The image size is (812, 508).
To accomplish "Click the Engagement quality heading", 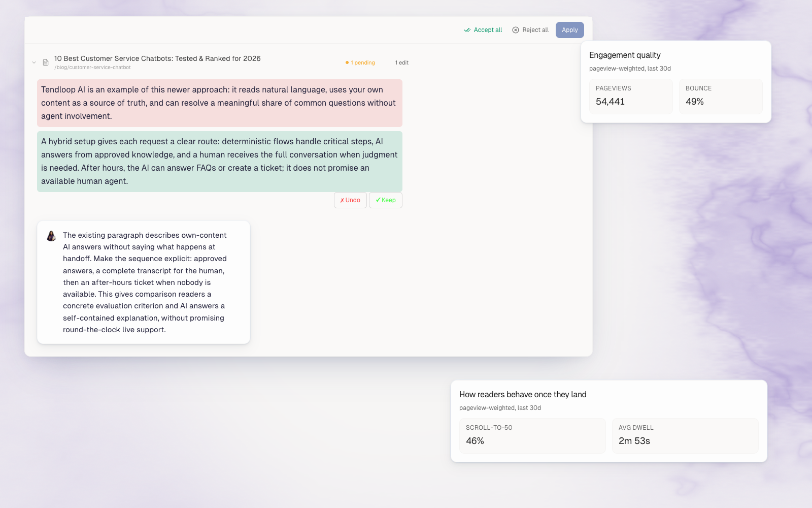I will tap(625, 55).
